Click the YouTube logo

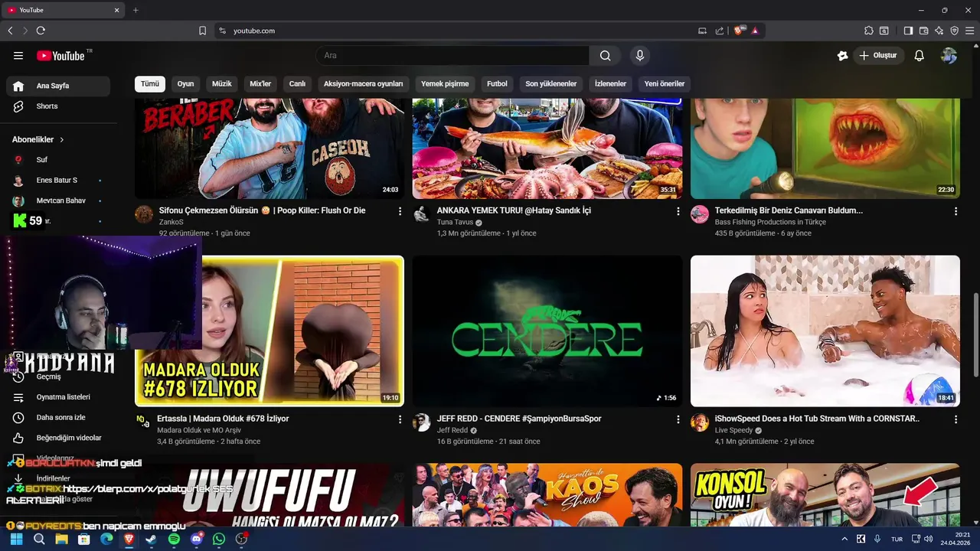[60, 56]
